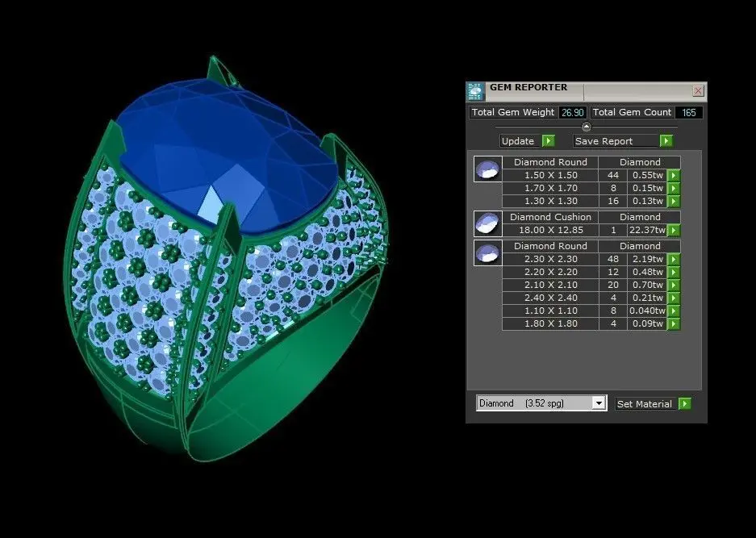Click the count cell showing 20
This screenshot has height=538, width=756.
pos(613,285)
